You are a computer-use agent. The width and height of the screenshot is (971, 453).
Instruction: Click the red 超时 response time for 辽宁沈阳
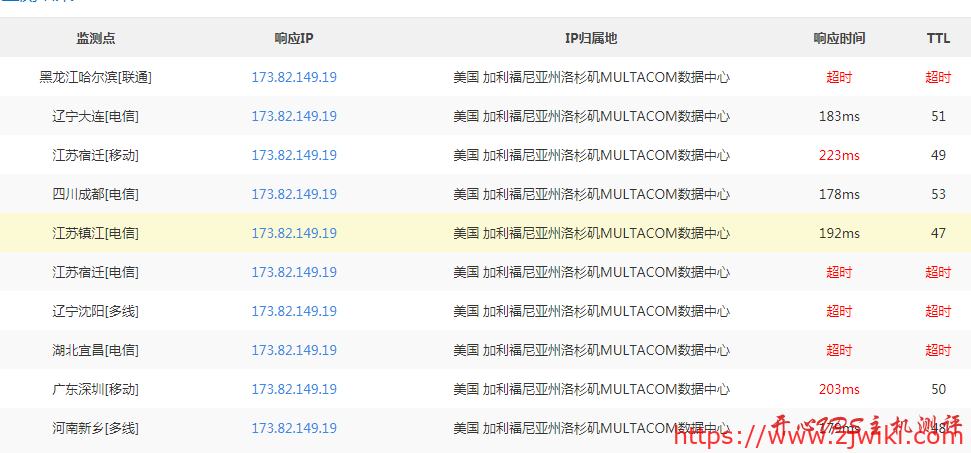839,311
